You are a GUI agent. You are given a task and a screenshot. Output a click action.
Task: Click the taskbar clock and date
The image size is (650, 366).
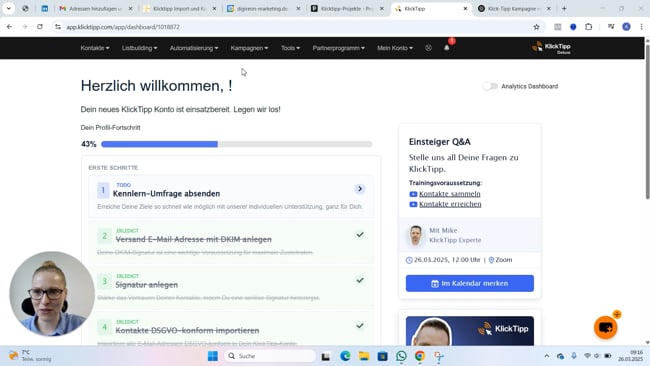(630, 356)
